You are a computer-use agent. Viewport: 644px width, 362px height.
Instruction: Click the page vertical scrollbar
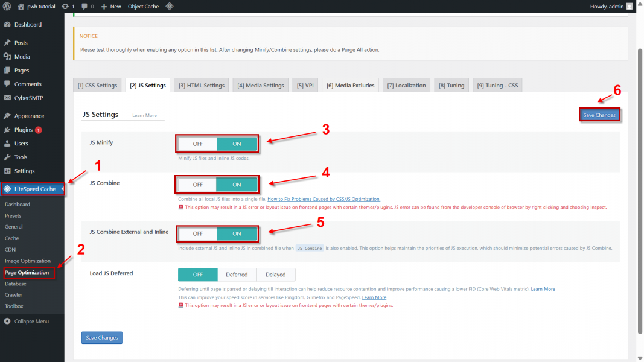click(x=640, y=191)
